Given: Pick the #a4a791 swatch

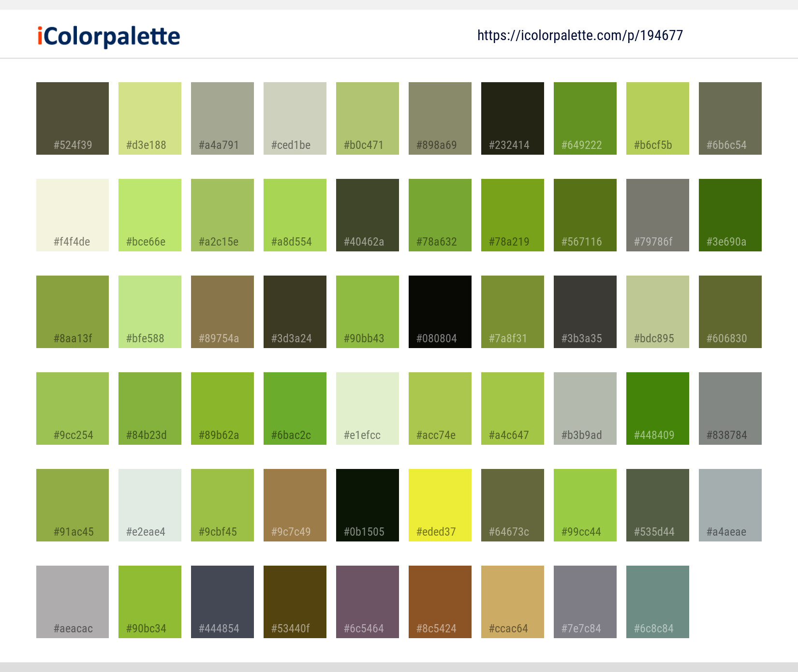Looking at the screenshot, I should click(x=222, y=118).
